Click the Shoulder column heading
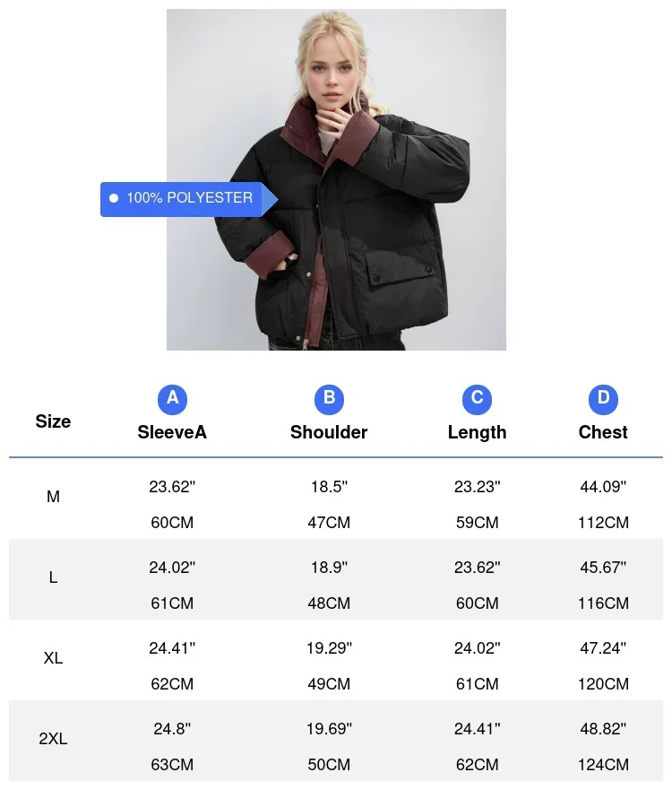The width and height of the screenshot is (672, 807). pos(329,432)
